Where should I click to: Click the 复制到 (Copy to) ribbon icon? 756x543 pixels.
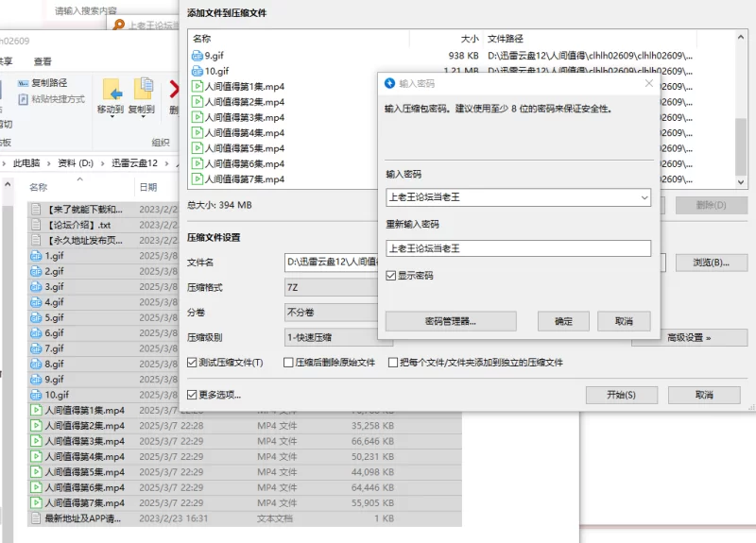142,90
